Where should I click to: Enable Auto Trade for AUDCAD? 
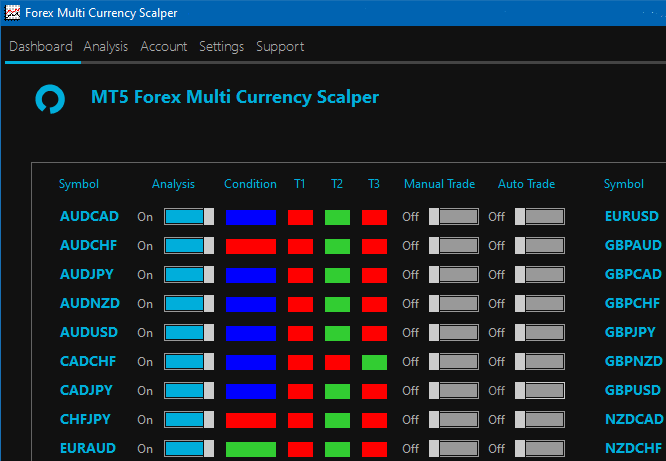tap(540, 217)
